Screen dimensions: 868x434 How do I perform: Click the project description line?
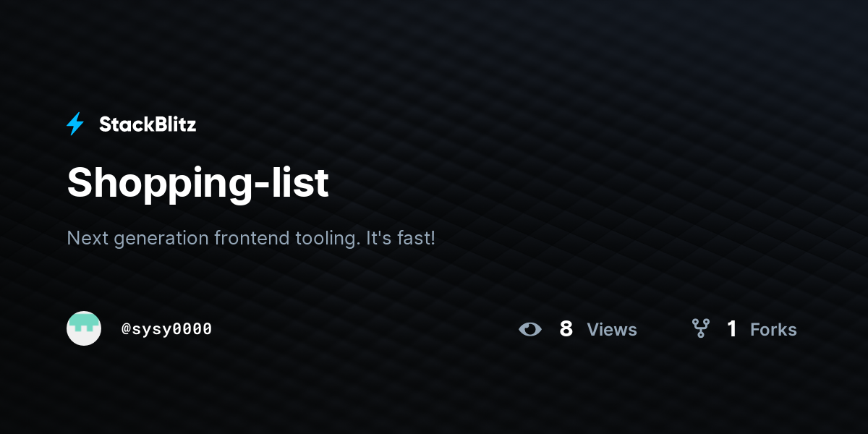click(251, 238)
